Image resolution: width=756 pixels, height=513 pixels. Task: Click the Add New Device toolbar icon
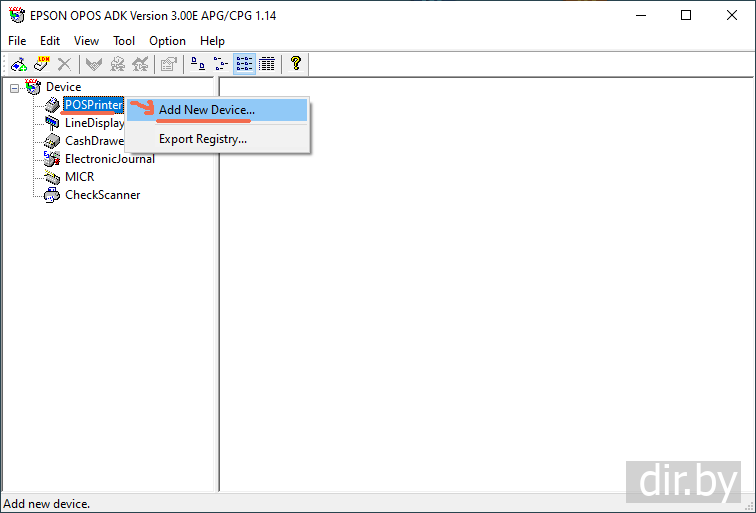click(x=19, y=64)
